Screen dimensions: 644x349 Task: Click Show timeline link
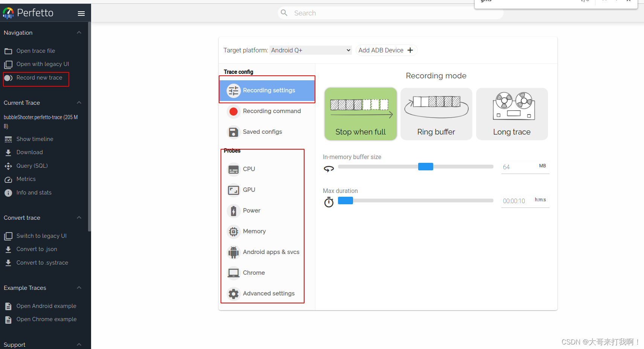tap(35, 139)
